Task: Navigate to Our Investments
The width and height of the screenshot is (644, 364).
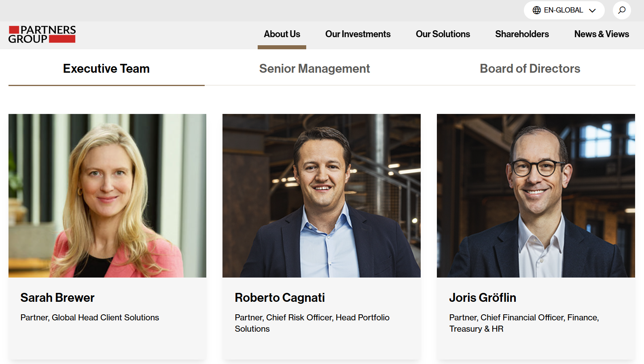Action: pyautogui.click(x=358, y=34)
